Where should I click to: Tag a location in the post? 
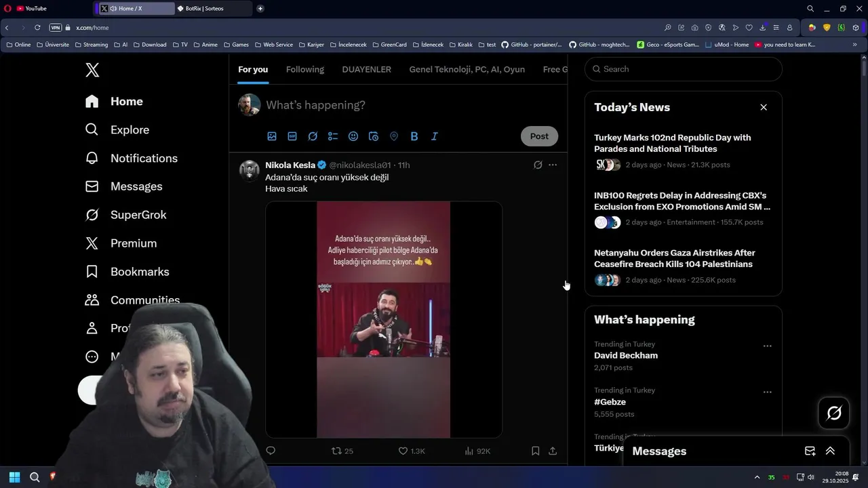394,136
